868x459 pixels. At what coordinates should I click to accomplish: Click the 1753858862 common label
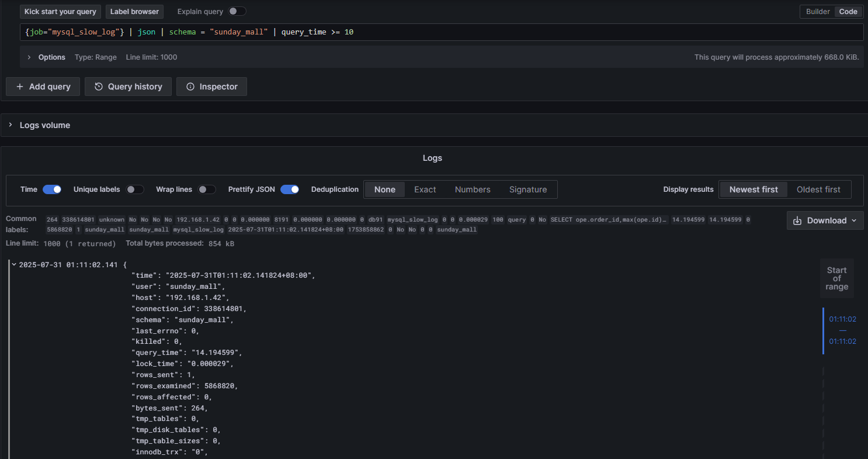coord(366,230)
